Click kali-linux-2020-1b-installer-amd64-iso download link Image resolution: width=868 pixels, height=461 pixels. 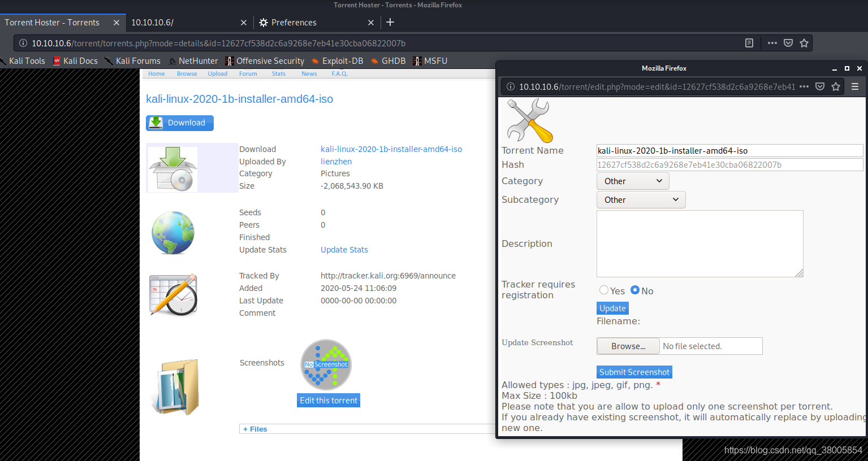click(391, 149)
